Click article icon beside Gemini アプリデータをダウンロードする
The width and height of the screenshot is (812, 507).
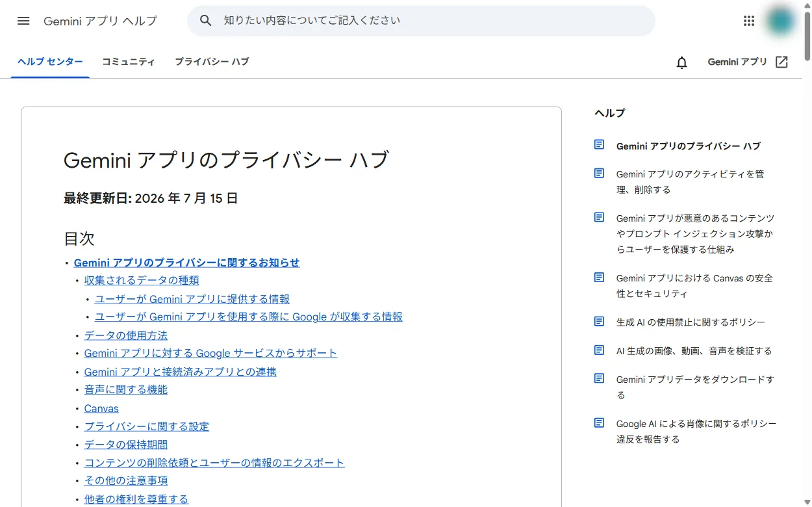pos(600,379)
